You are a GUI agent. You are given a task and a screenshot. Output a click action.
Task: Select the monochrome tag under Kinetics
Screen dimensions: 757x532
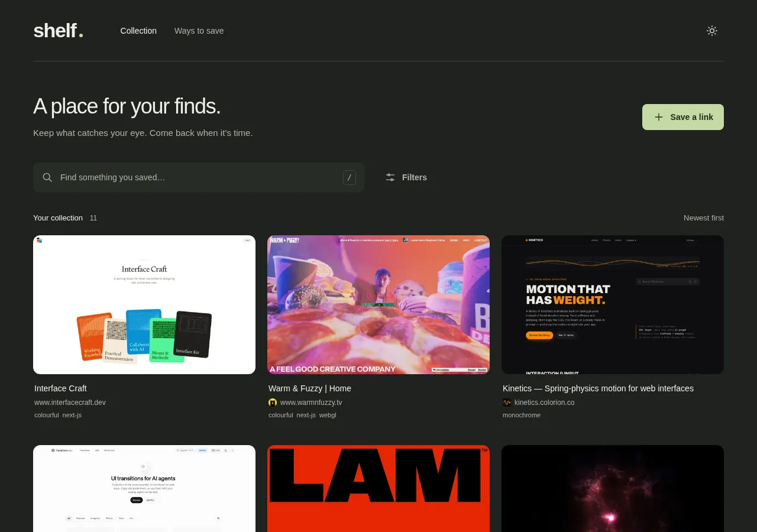point(522,415)
